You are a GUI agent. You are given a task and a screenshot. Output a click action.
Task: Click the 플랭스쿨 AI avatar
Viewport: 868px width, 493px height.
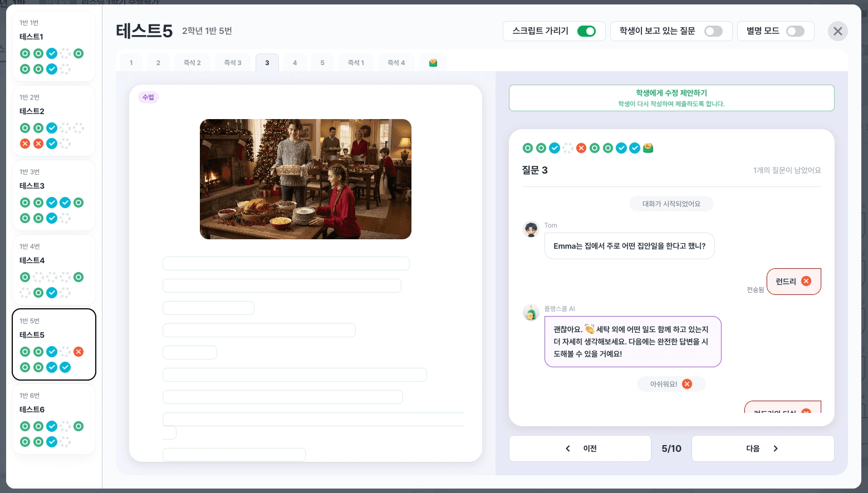click(x=531, y=313)
